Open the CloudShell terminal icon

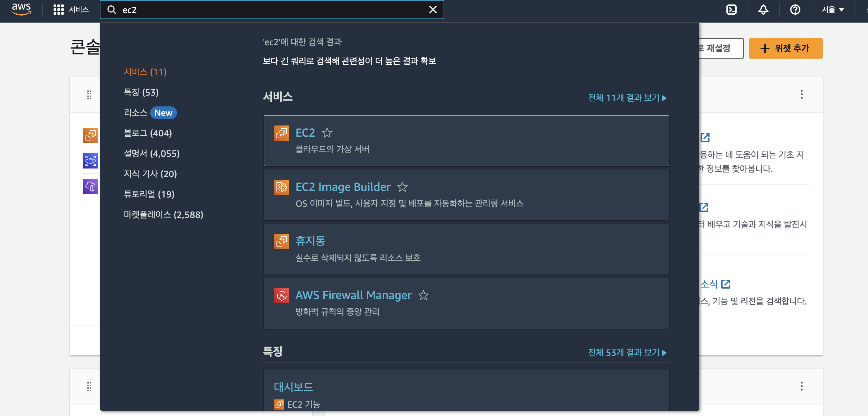tap(731, 10)
